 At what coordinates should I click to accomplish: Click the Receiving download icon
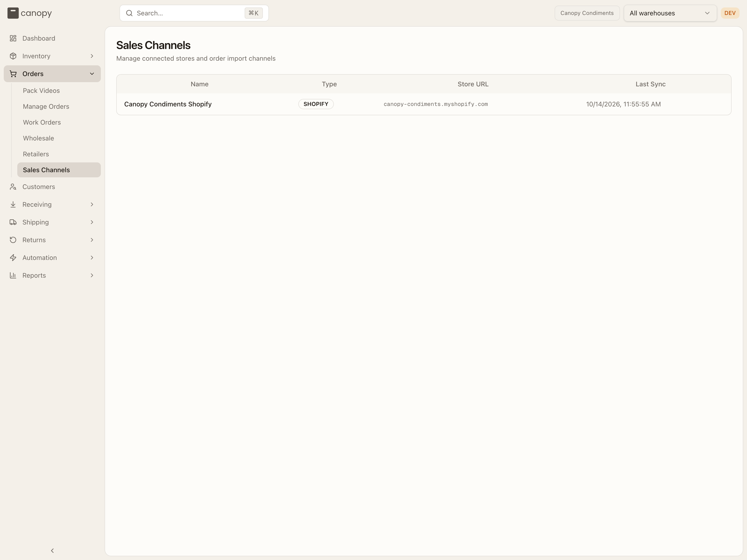tap(13, 205)
